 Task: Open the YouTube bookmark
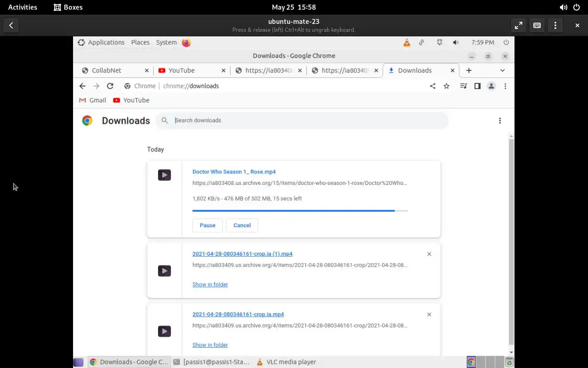point(131,100)
